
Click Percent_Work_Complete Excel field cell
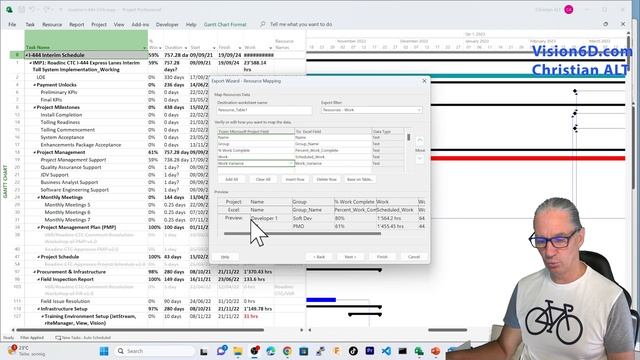(x=333, y=151)
